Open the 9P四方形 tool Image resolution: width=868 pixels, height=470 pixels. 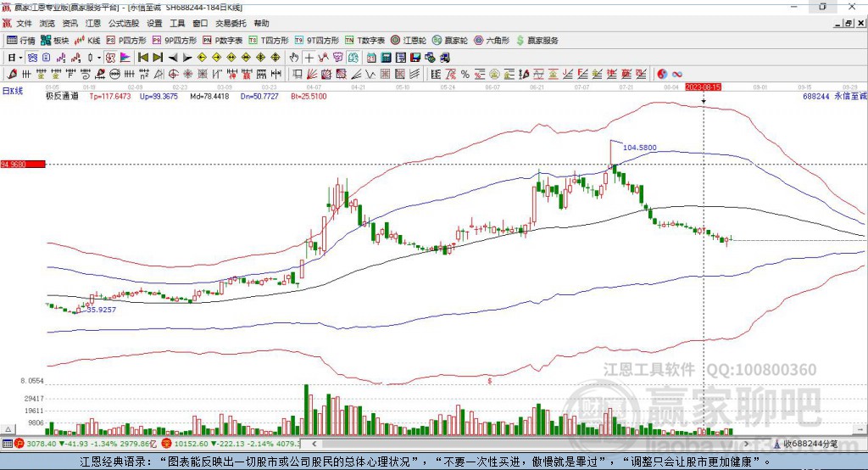175,41
